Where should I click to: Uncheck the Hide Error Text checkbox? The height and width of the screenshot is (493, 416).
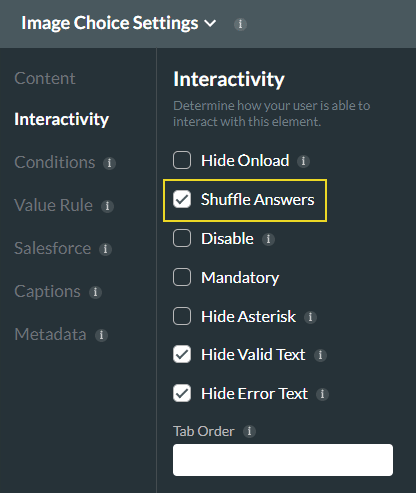tap(182, 393)
